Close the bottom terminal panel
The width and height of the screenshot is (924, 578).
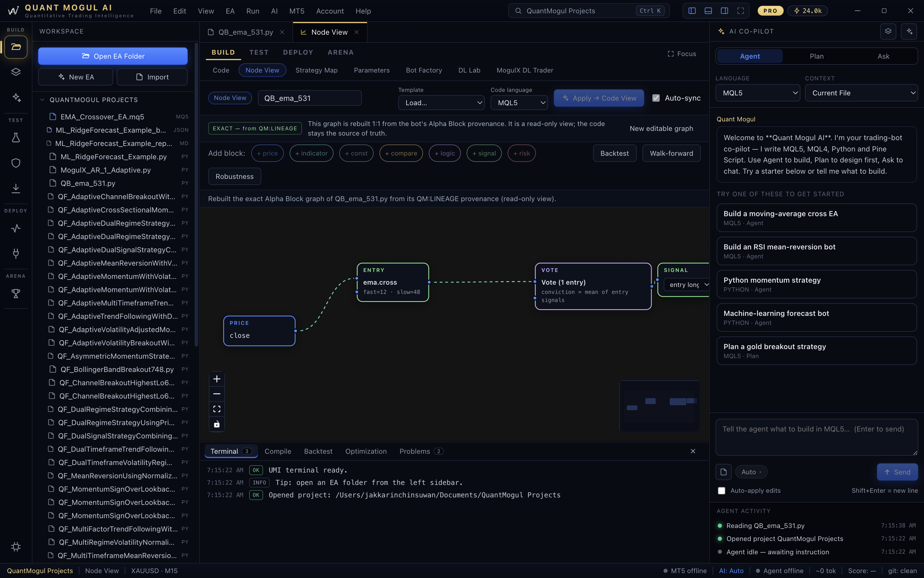(x=693, y=451)
